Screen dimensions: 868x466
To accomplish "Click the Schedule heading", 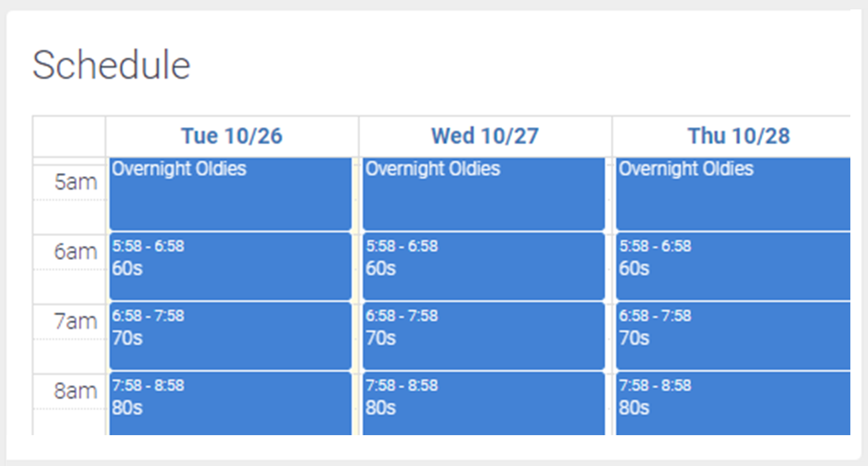I will pos(111,65).
